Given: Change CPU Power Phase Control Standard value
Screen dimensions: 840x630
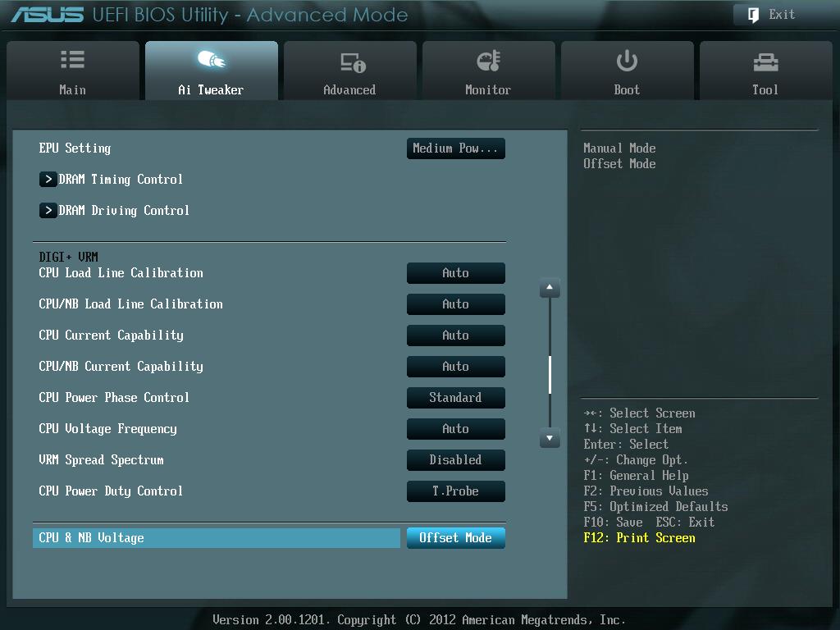Looking at the screenshot, I should (456, 398).
